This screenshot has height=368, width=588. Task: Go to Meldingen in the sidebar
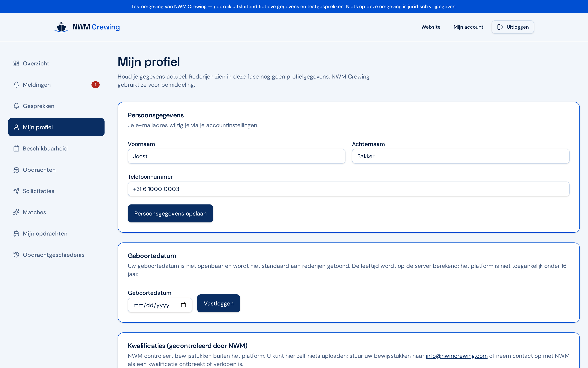point(56,85)
